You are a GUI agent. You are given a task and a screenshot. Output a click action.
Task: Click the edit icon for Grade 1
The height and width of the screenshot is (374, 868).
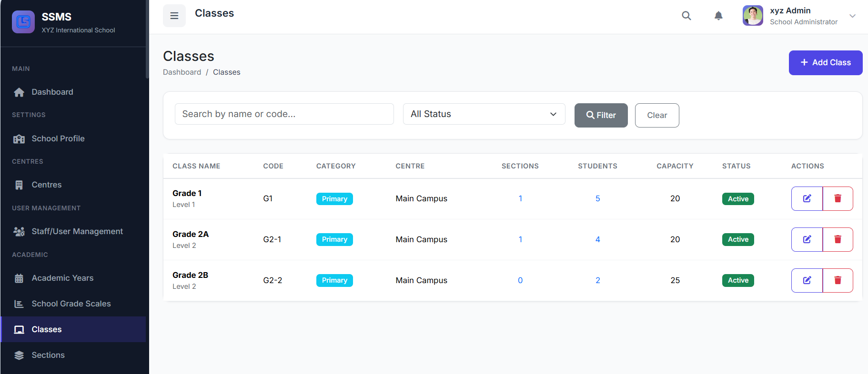[807, 198]
